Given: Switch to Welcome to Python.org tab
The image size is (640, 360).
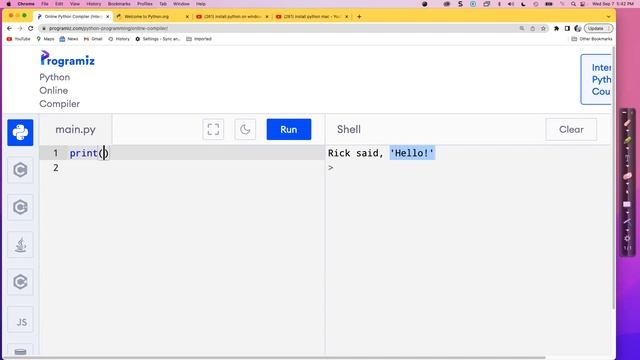Looking at the screenshot, I should [x=152, y=17].
